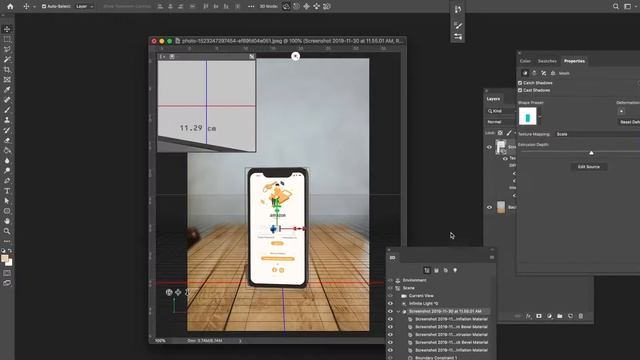Viewport: 640px width, 360px height.
Task: Click the Screen Mode icon
Action: (x=7, y=283)
